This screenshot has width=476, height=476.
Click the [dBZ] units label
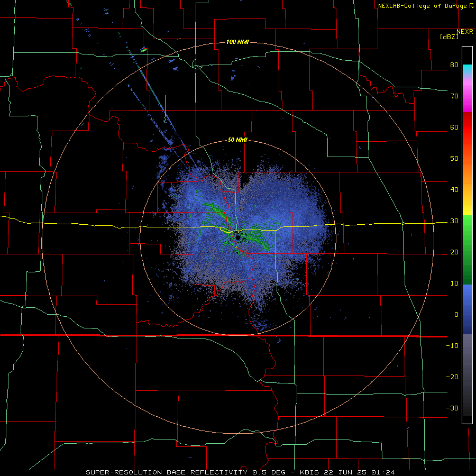pos(449,37)
